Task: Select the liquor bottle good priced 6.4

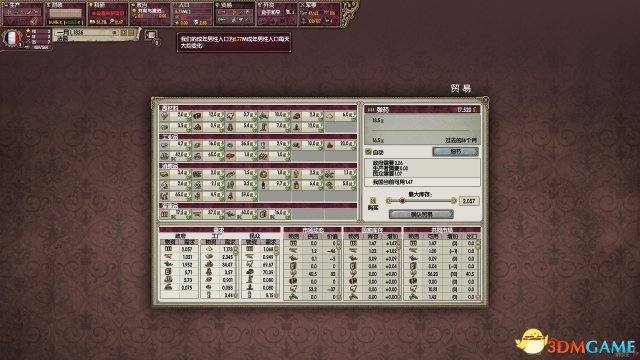Action: click(x=308, y=185)
